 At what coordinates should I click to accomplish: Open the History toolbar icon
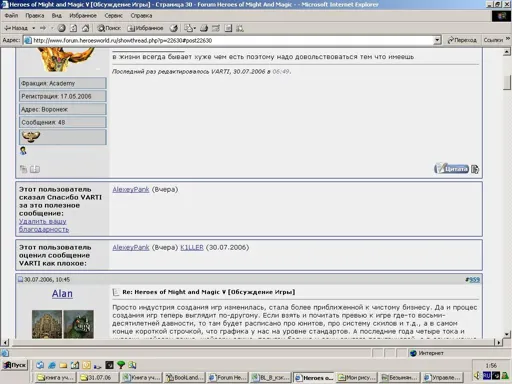coord(174,28)
